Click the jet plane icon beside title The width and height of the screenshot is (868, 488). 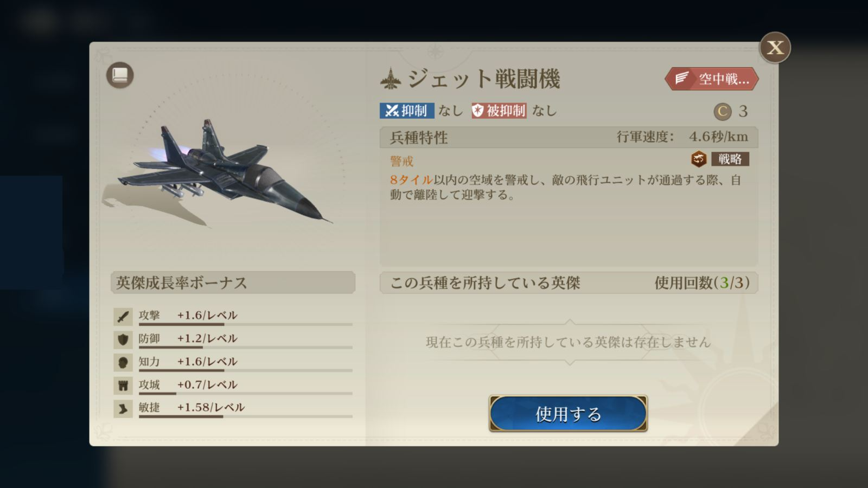391,79
